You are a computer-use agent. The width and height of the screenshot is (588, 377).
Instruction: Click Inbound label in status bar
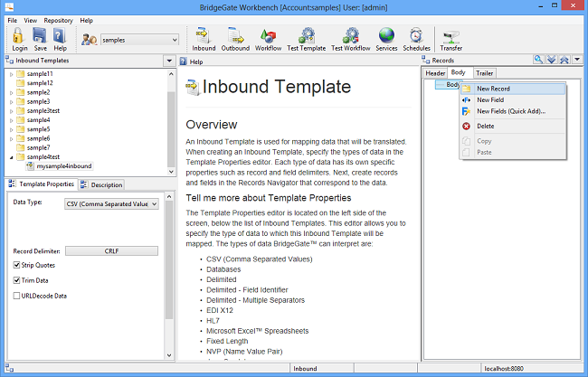click(x=305, y=369)
